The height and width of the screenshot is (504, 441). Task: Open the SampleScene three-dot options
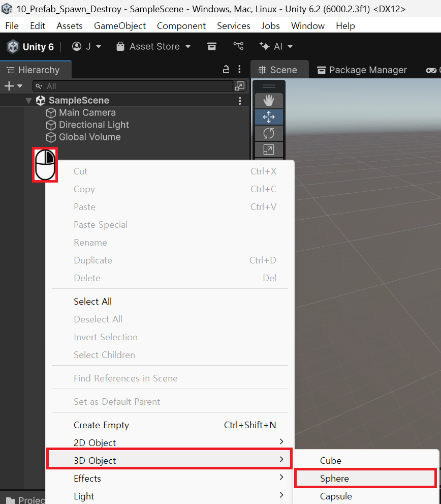(x=240, y=101)
